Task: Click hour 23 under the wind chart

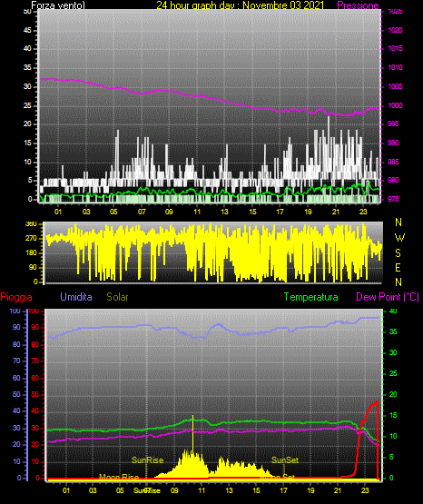Action: [x=363, y=212]
